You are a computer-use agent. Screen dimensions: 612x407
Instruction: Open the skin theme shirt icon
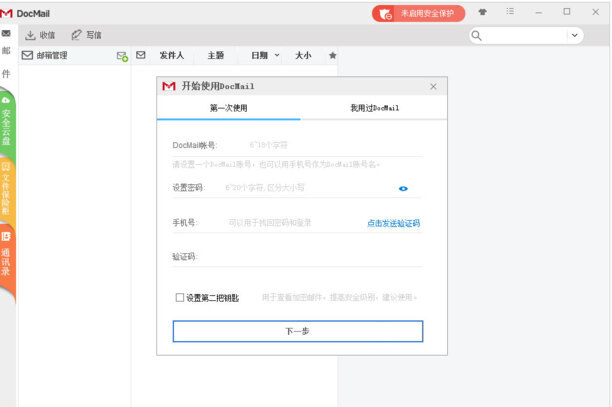(482, 12)
